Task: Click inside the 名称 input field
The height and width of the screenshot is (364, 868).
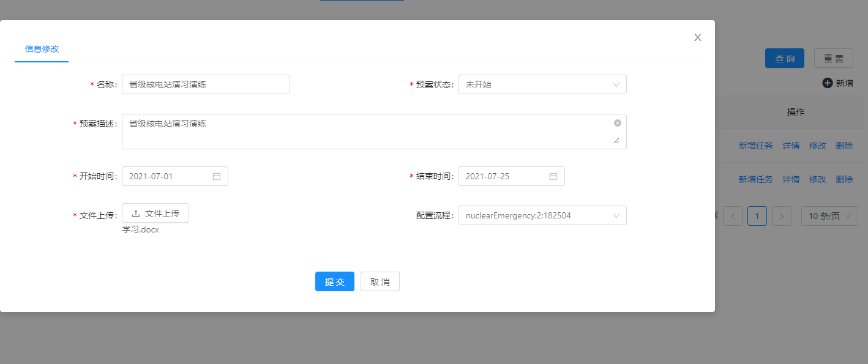Action: pyautogui.click(x=206, y=84)
